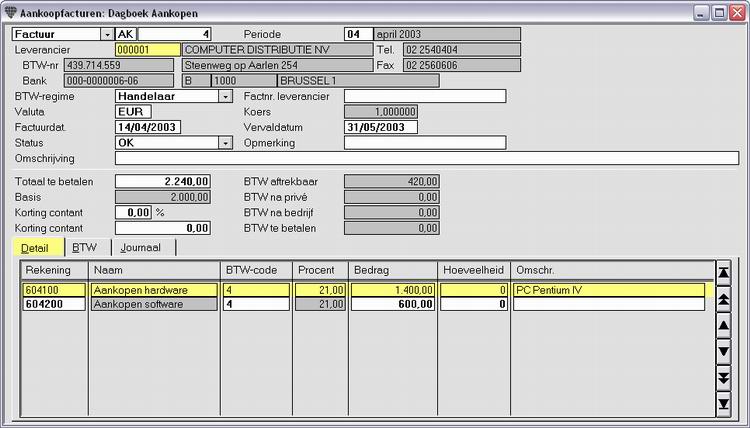Select the Detail tab
This screenshot has width=750, height=428.
tap(35, 247)
